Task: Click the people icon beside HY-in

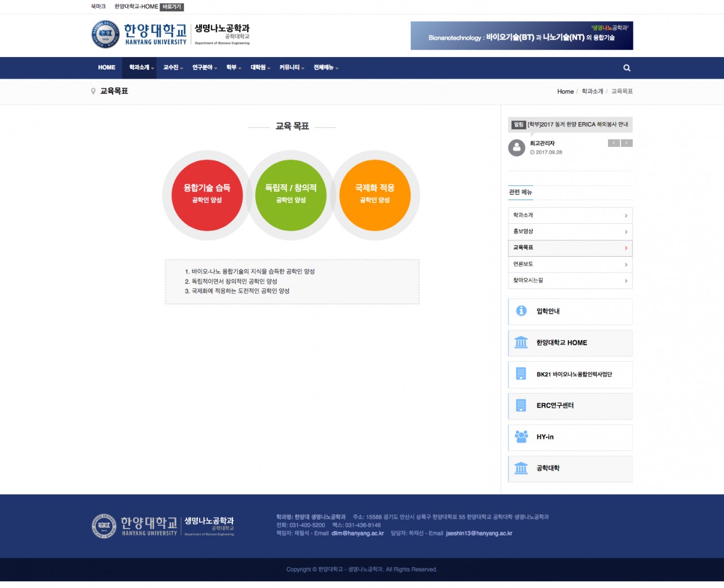Action: 521,437
